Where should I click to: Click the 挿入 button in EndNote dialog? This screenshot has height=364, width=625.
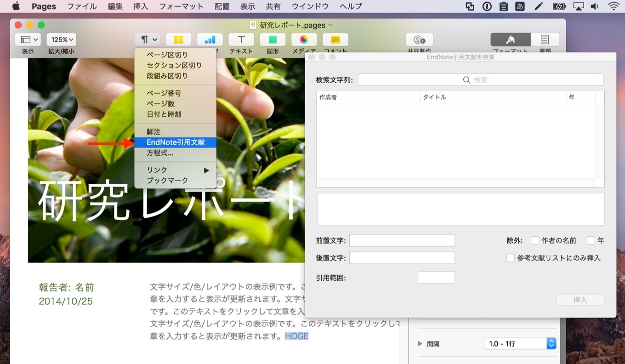coord(580,300)
